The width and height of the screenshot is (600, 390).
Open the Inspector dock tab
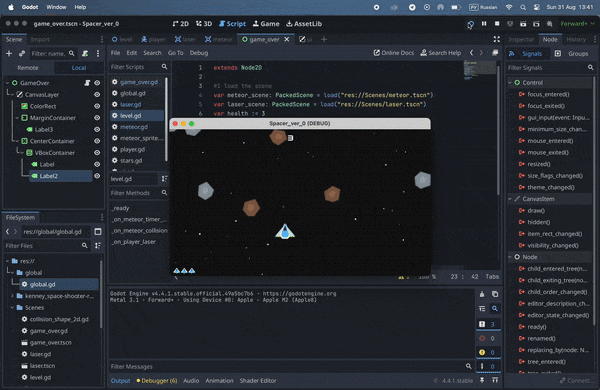tap(521, 39)
